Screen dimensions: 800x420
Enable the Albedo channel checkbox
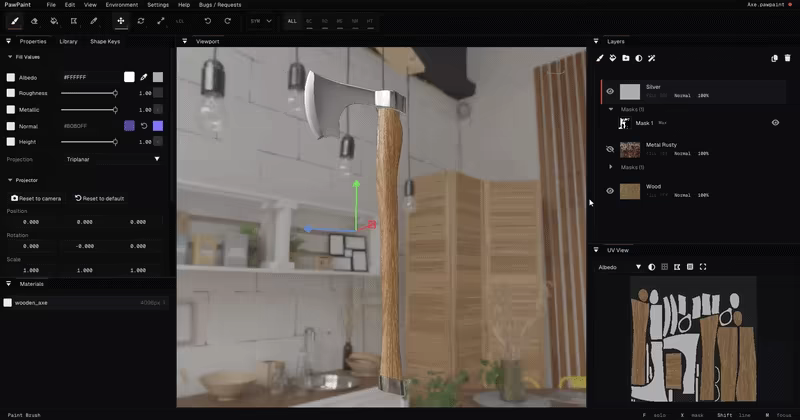coord(11,78)
